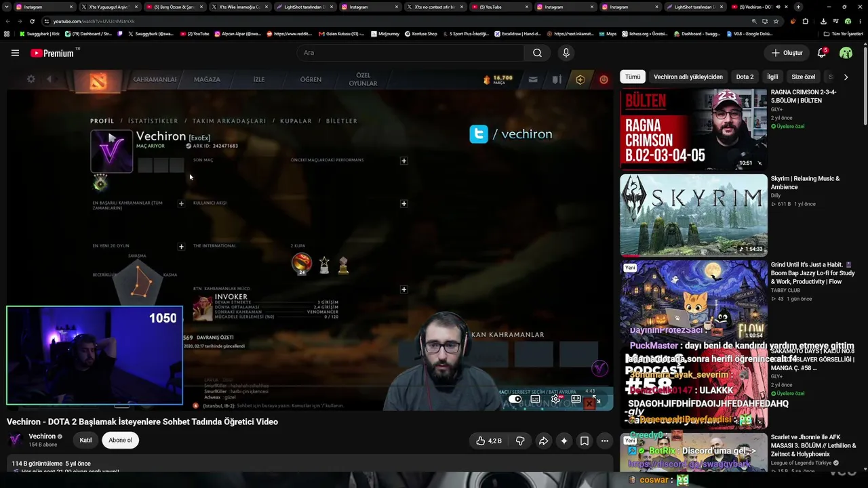Screen dimensions: 868x488
Task: Open the player settings gear
Action: (x=555, y=399)
